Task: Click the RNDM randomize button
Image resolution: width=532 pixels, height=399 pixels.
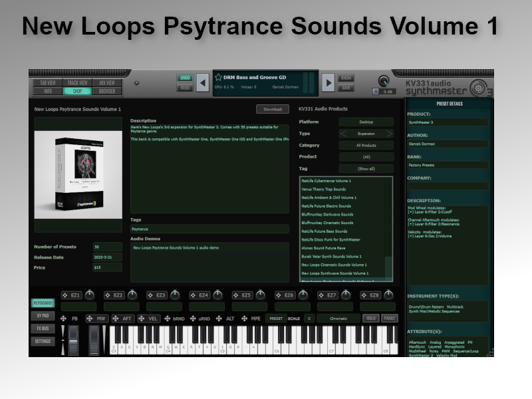Action: [346, 78]
